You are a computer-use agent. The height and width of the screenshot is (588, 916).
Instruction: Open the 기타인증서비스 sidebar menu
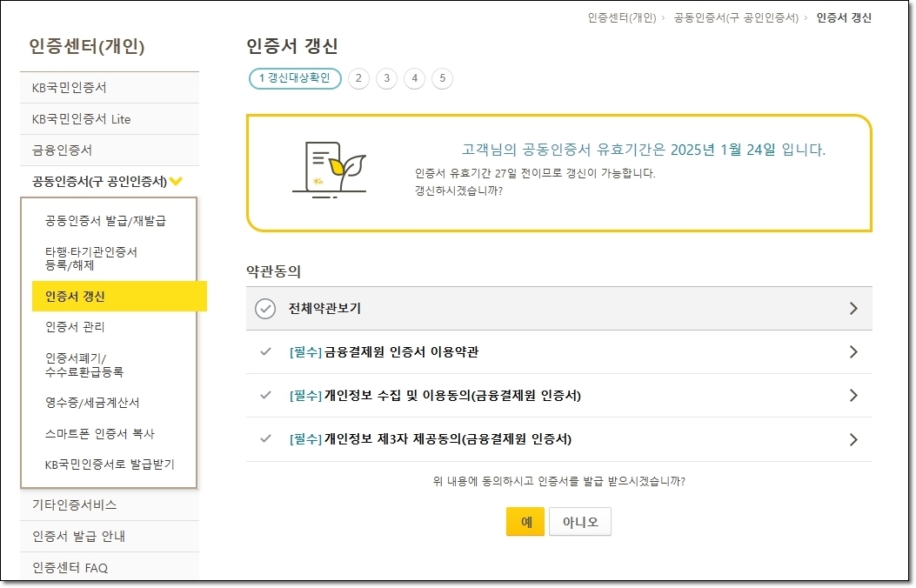110,505
